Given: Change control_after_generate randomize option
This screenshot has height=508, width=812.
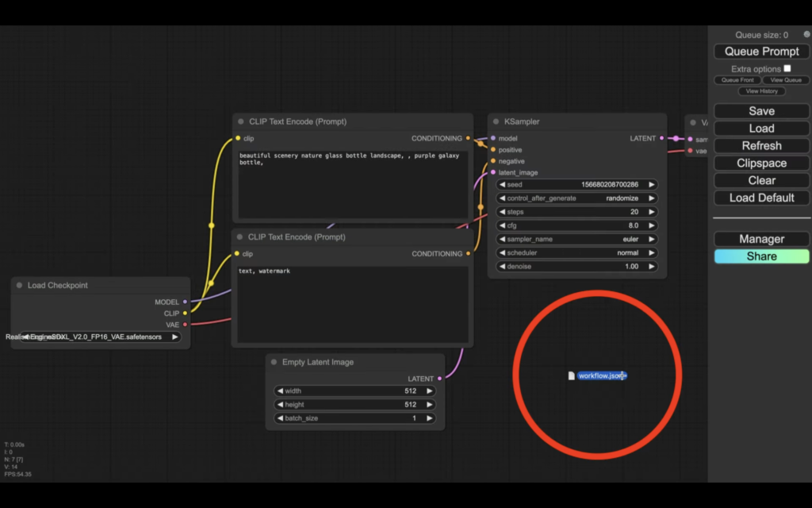Looking at the screenshot, I should click(576, 198).
